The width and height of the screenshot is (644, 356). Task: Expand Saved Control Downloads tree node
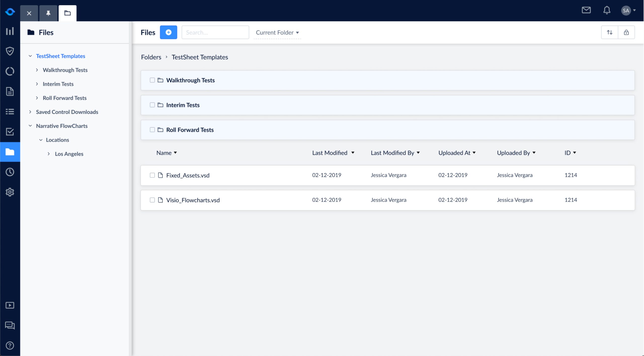click(x=30, y=112)
